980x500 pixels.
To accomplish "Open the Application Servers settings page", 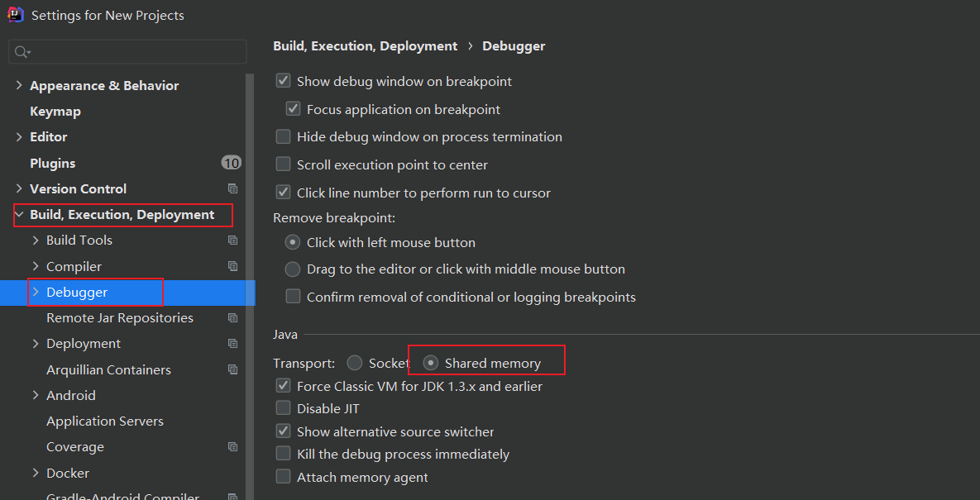I will tap(105, 421).
